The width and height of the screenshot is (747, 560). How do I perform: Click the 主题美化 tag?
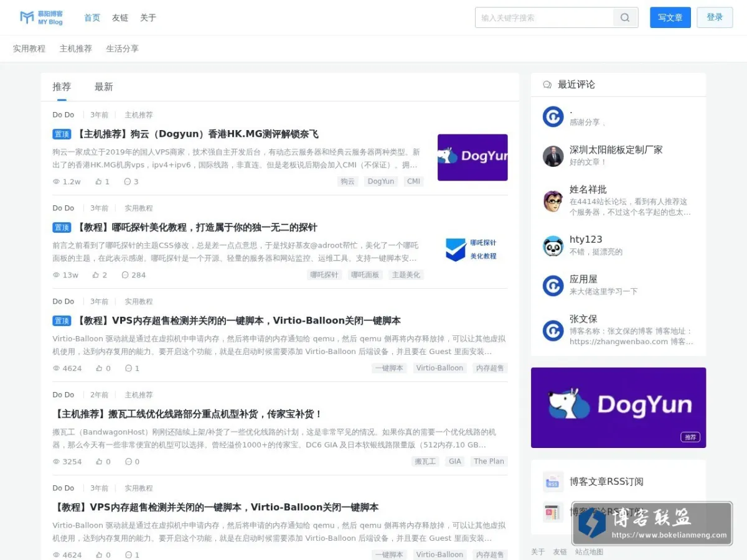tap(406, 275)
